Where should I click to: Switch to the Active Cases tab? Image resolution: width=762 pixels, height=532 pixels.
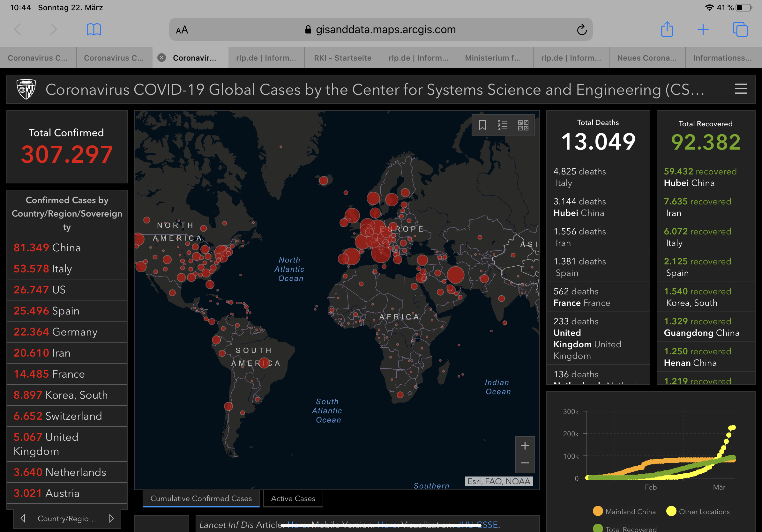click(293, 499)
